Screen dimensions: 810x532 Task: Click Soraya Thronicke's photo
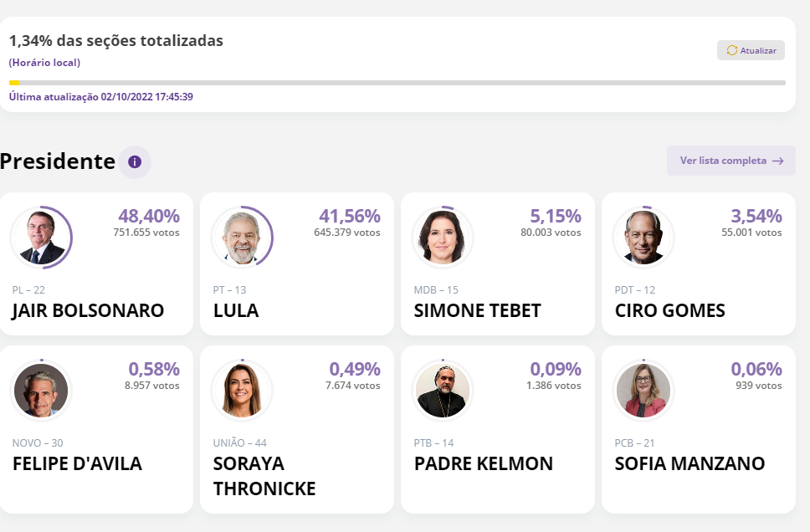[x=242, y=391]
